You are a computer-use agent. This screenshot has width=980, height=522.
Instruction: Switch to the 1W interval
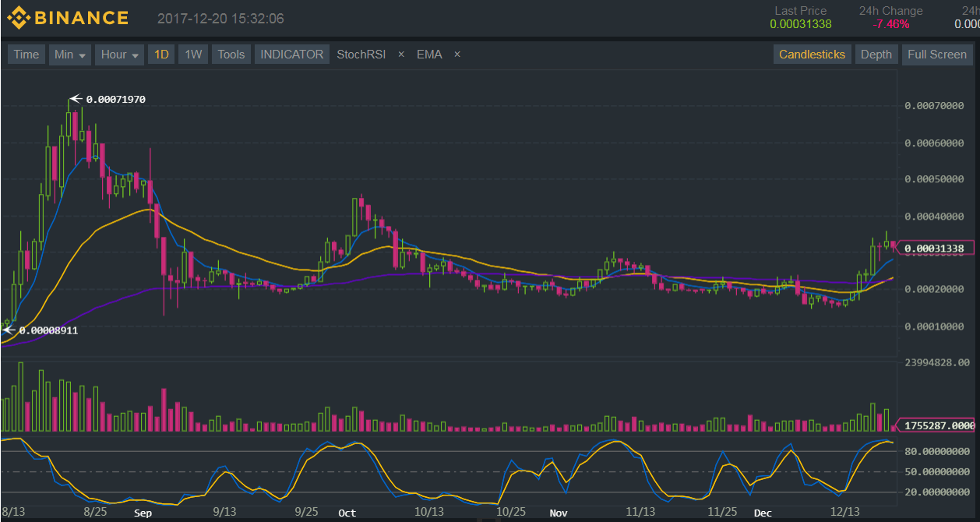click(x=192, y=55)
